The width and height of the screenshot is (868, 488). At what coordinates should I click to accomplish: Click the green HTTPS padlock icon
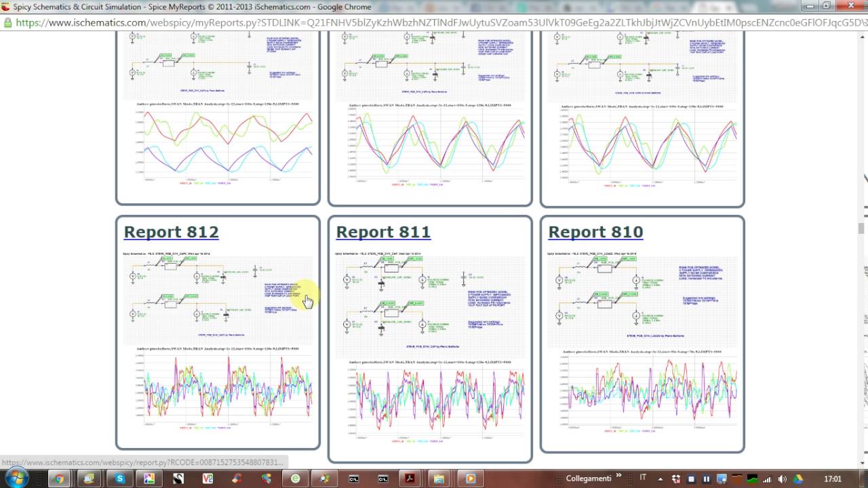click(7, 22)
